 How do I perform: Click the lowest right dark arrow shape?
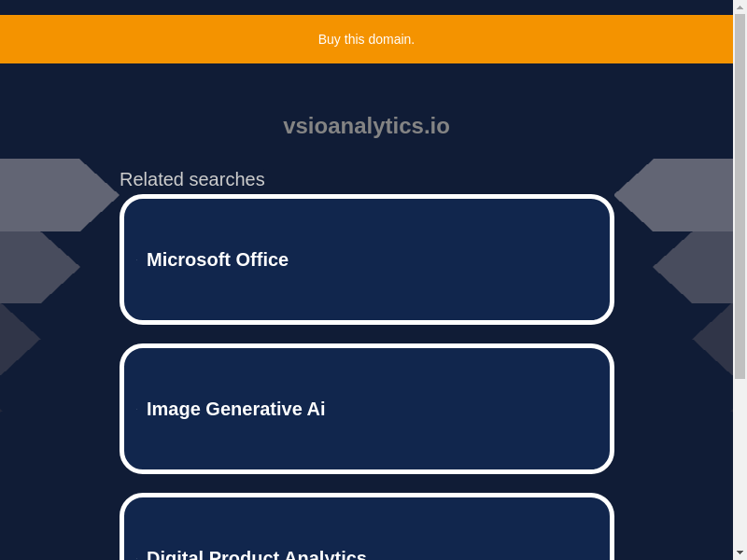tap(717, 340)
